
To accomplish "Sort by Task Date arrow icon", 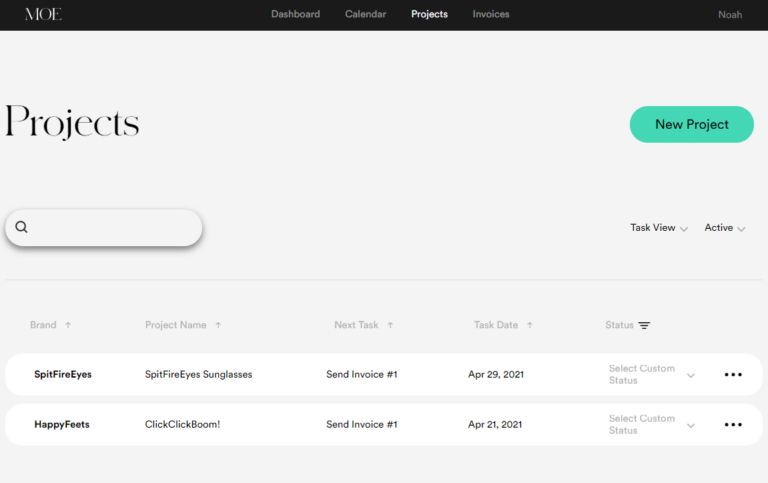I will point(529,325).
